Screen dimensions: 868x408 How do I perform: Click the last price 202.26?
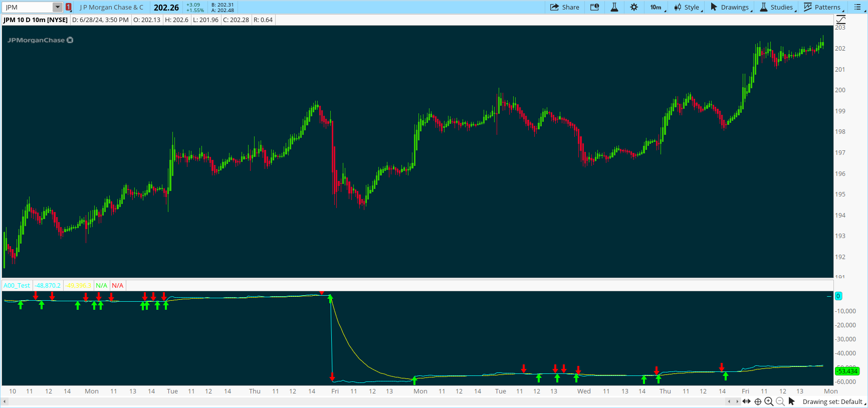(166, 8)
